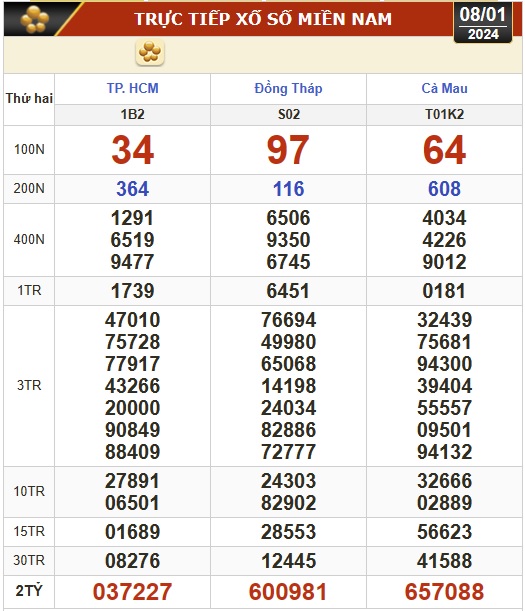The image size is (525, 611).
Task: Select ticket code T01K2
Action: pyautogui.click(x=444, y=115)
